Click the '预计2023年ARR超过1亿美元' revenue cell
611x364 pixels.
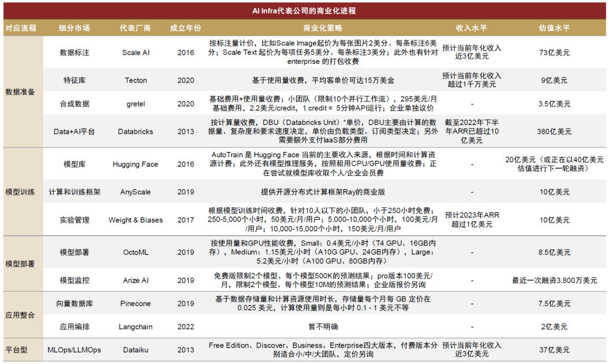point(472,219)
